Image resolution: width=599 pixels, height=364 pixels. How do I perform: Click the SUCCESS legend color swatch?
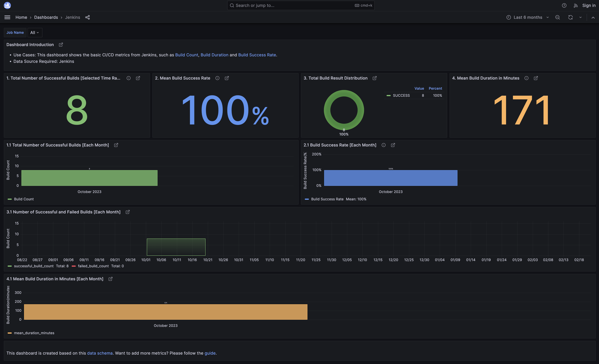click(388, 96)
